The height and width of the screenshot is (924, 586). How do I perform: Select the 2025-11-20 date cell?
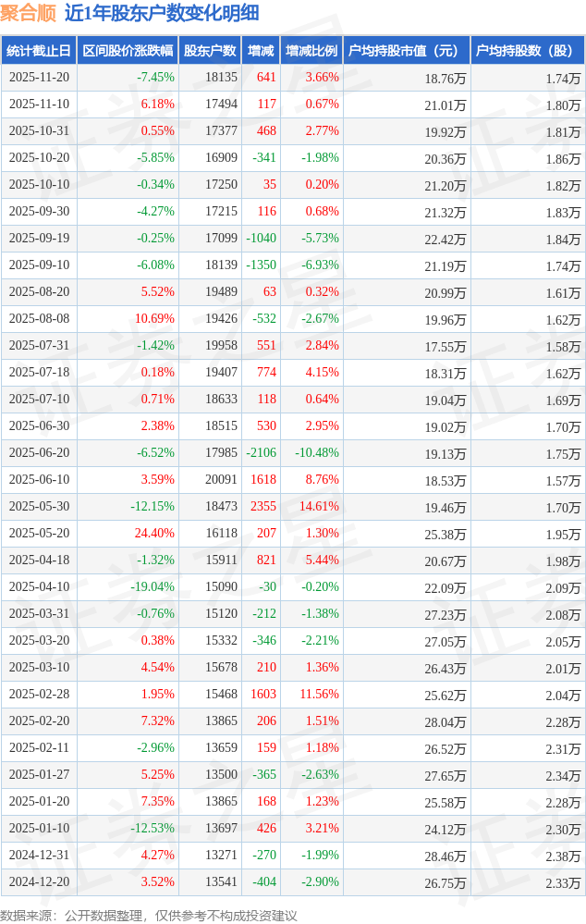coord(39,78)
